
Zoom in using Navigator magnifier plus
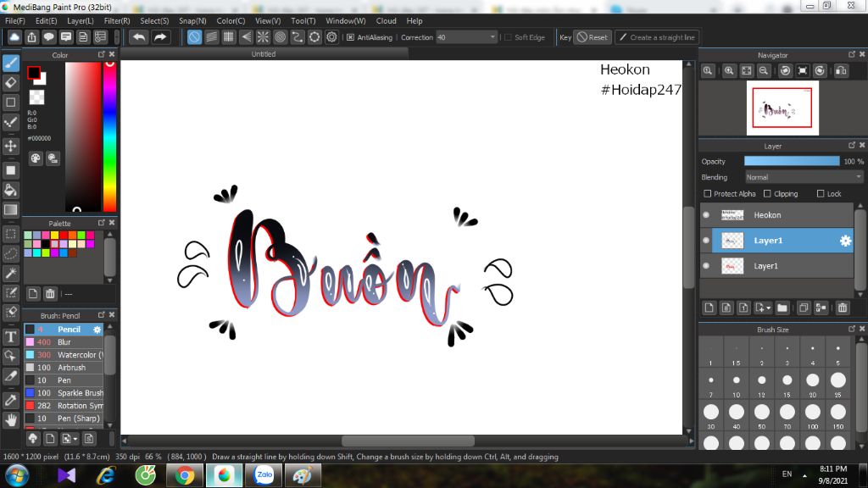(729, 71)
